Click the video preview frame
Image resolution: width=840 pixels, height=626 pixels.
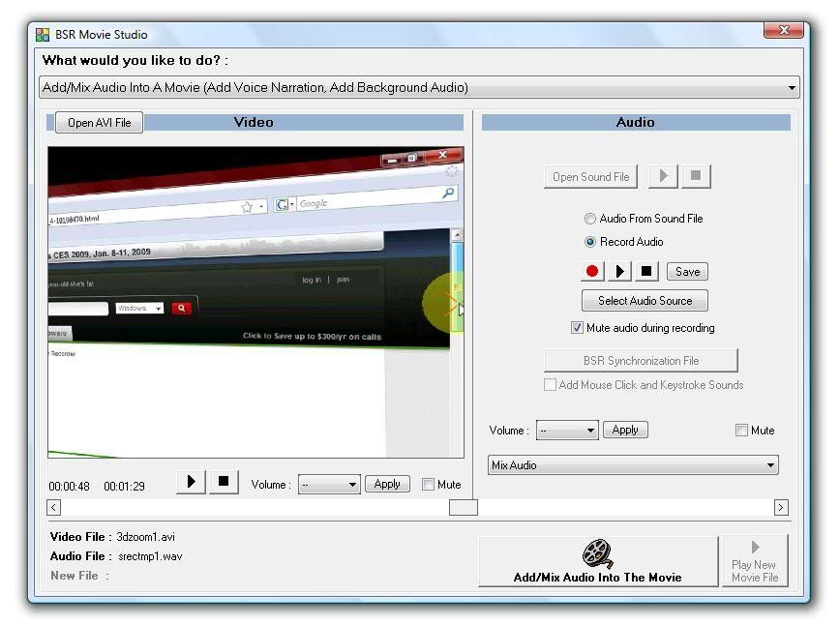256,302
